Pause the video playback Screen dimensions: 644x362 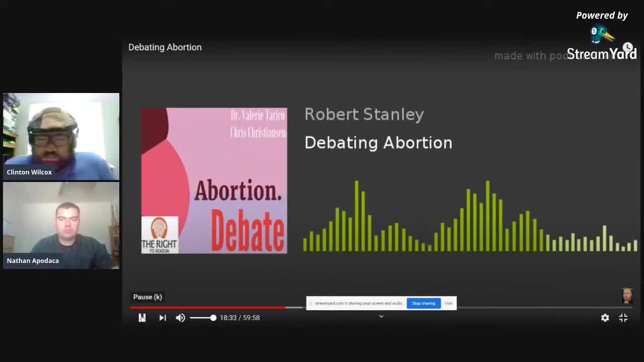[142, 318]
